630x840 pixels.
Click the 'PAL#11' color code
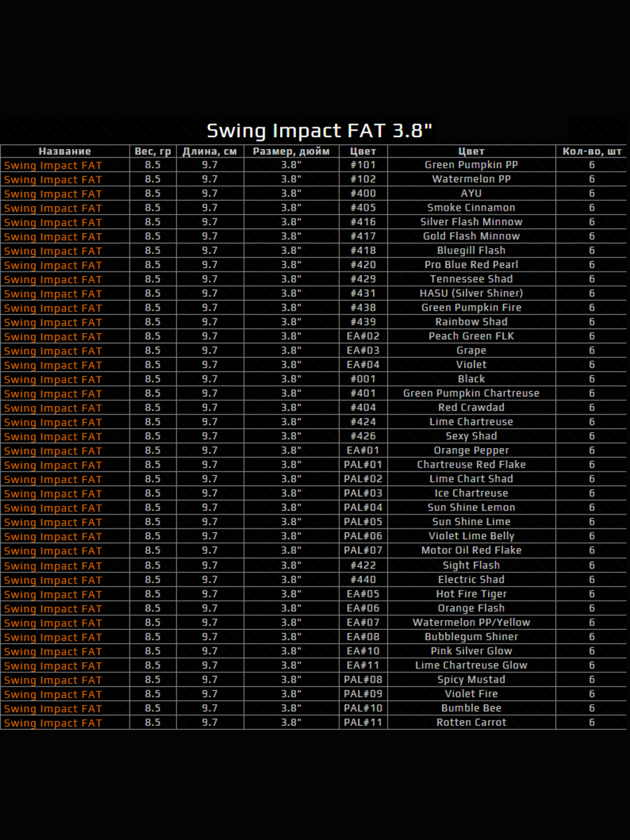coord(363,722)
